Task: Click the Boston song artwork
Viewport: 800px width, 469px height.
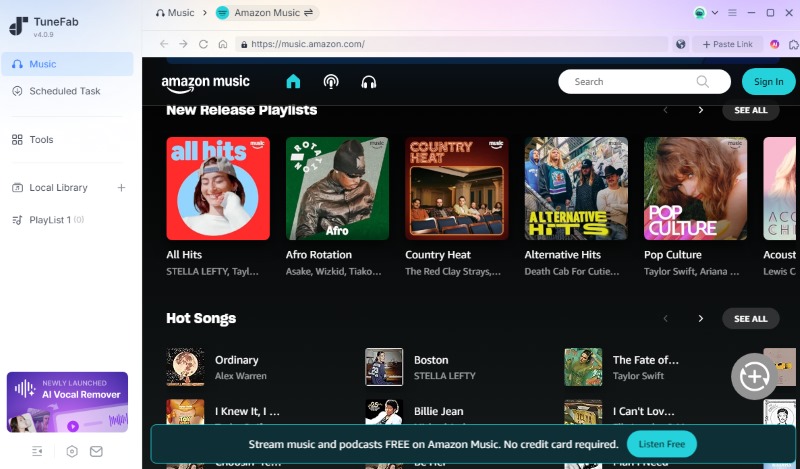Action: 384,367
